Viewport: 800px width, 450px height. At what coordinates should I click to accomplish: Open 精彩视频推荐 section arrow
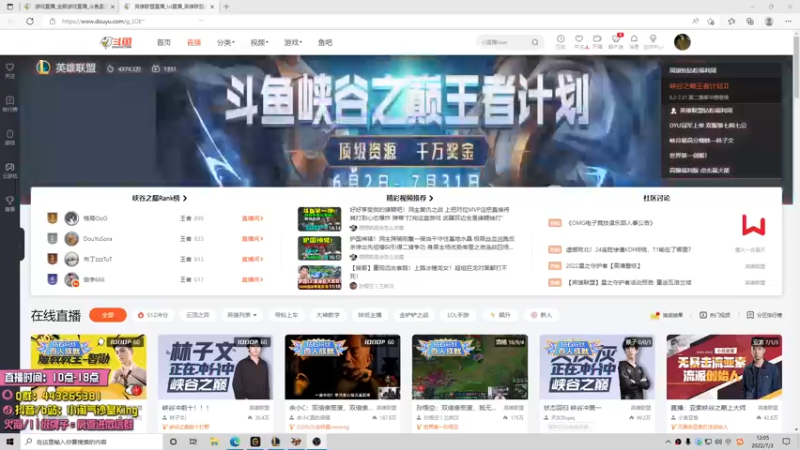(x=431, y=198)
